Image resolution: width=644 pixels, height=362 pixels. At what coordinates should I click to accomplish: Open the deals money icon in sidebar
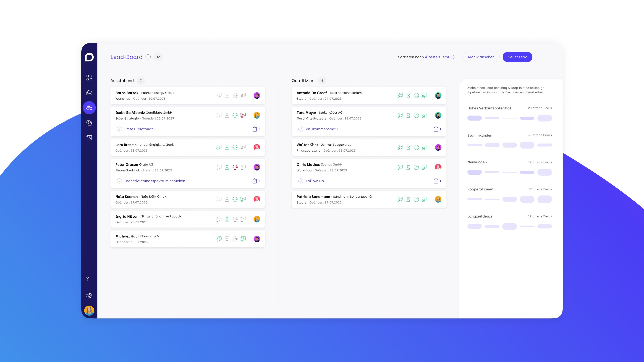[89, 123]
